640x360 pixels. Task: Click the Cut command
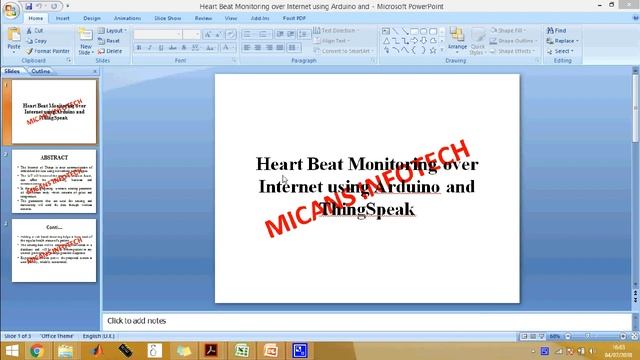click(35, 31)
